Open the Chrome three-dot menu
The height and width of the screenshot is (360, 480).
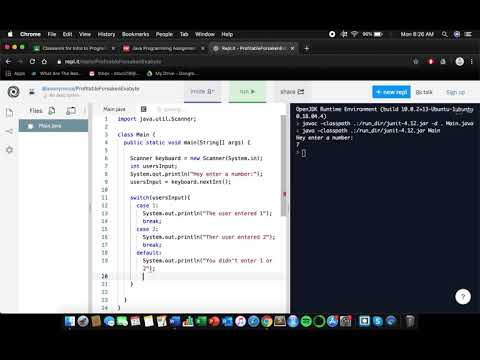tap(471, 62)
